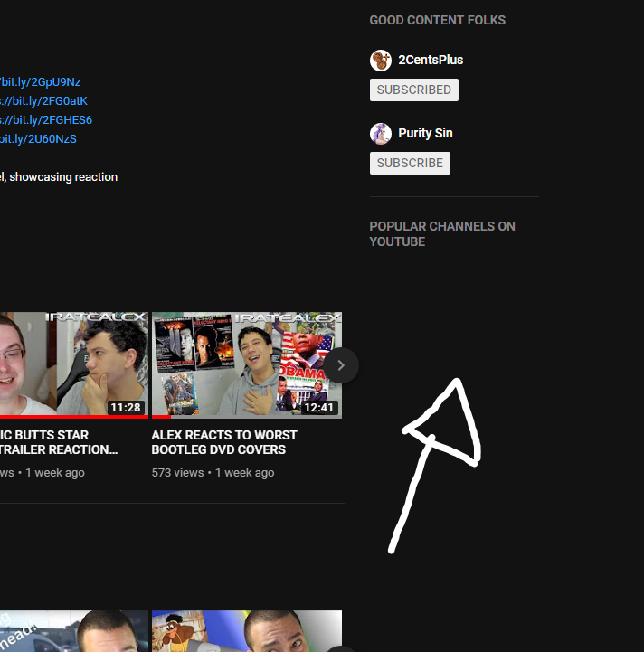Play the 12:41 bootleg DVD covers thumbnail

[247, 365]
